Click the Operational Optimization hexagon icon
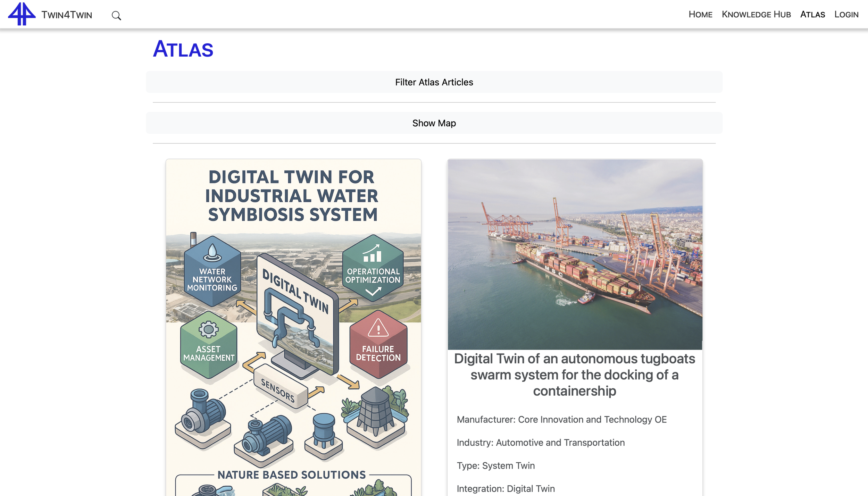The height and width of the screenshot is (496, 868). click(373, 268)
